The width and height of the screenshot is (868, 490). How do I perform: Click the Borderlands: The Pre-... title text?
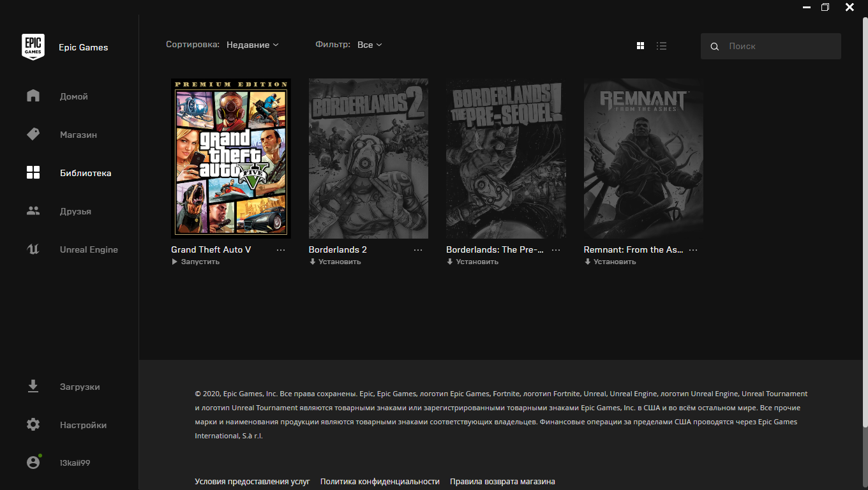coord(495,249)
